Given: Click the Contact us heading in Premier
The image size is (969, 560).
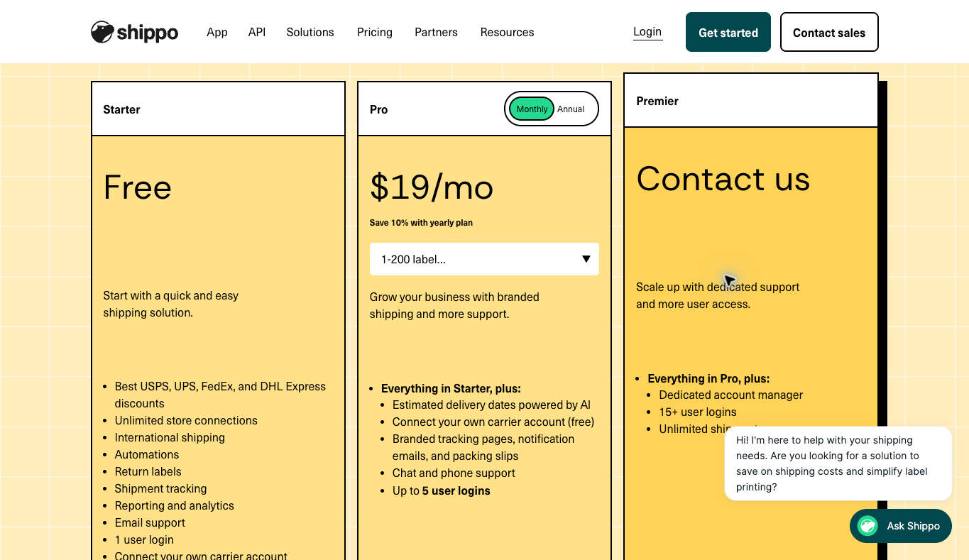Looking at the screenshot, I should pos(723,178).
